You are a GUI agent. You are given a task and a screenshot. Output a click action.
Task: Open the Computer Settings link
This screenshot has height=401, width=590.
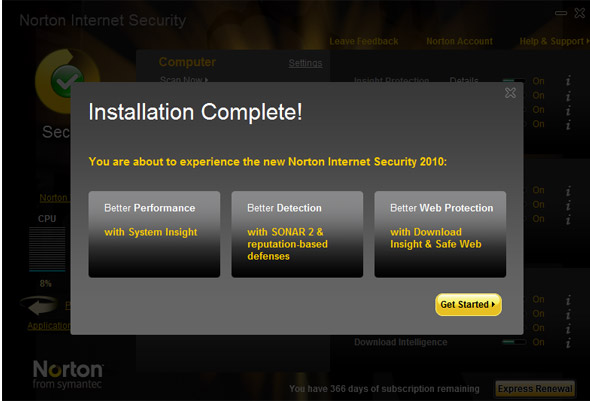(x=305, y=63)
